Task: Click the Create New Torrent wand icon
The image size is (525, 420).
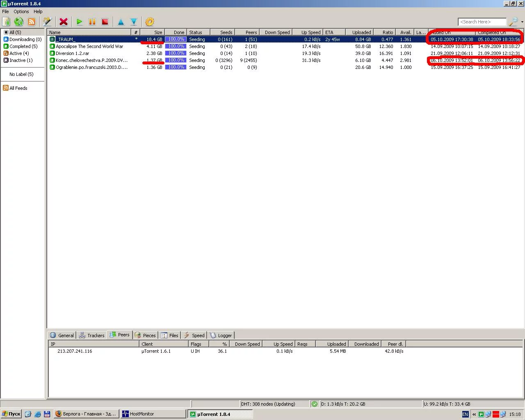Action: (x=48, y=22)
